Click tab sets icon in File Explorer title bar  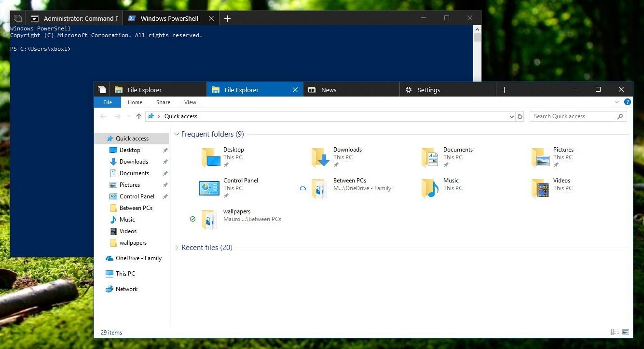(x=102, y=90)
